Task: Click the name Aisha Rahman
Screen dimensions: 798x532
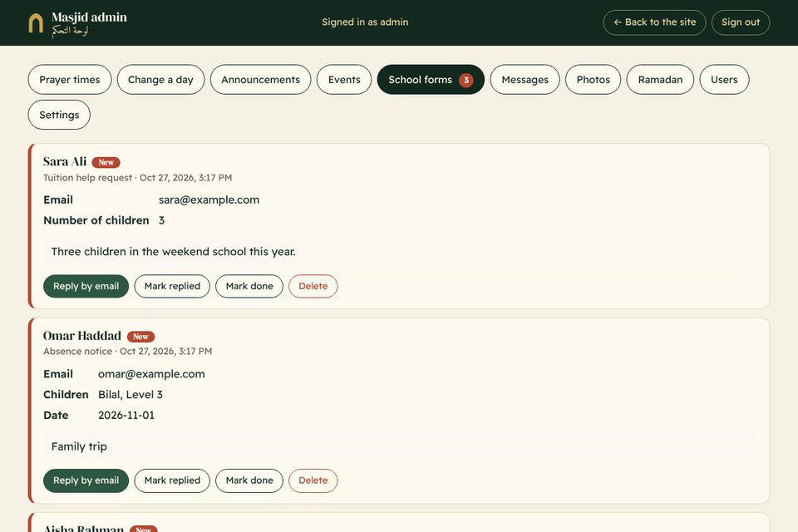Action: click(83, 529)
